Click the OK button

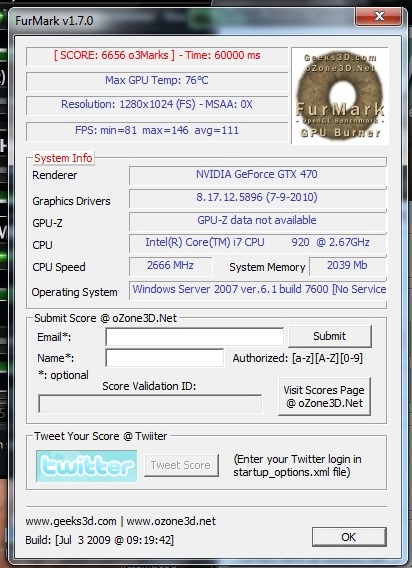click(349, 537)
